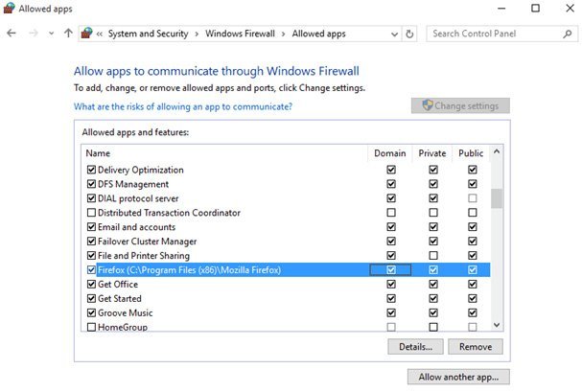Viewport: 582px width, 392px height.
Task: Refresh the Allowed apps page
Action: pyautogui.click(x=410, y=34)
